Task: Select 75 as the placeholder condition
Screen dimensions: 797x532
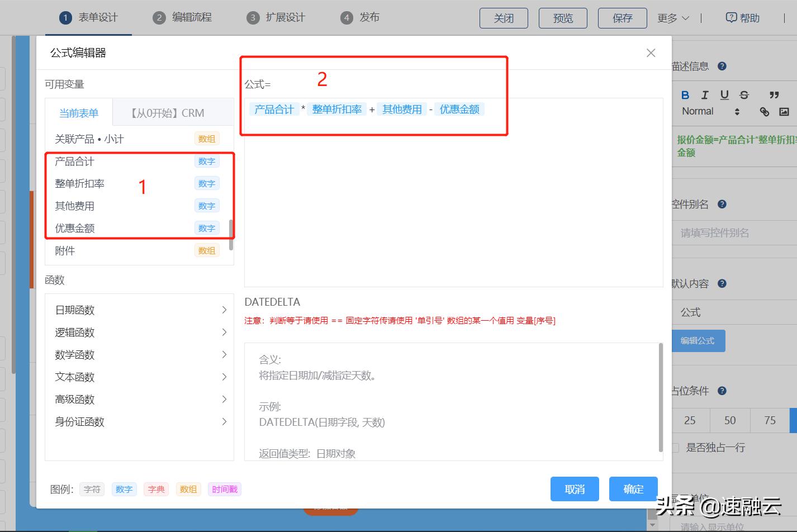Action: point(770,420)
